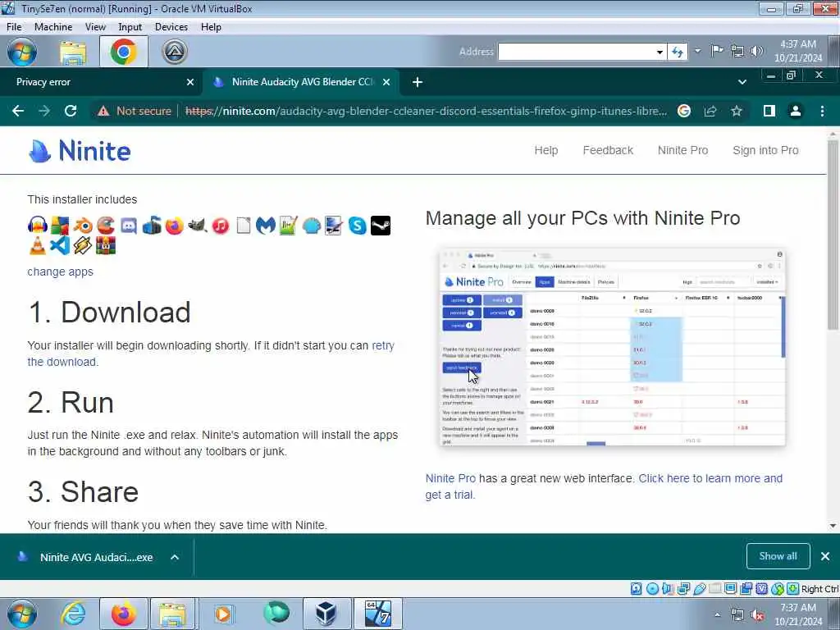The width and height of the screenshot is (840, 630).
Task: Open the Chrome profile icon
Action: [x=796, y=111]
